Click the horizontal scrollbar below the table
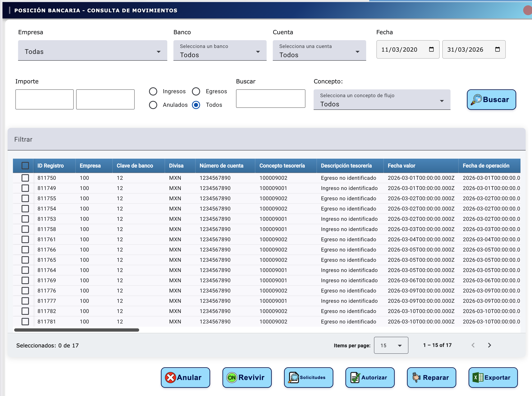Screen dimensions: 532x396 click(x=77, y=330)
